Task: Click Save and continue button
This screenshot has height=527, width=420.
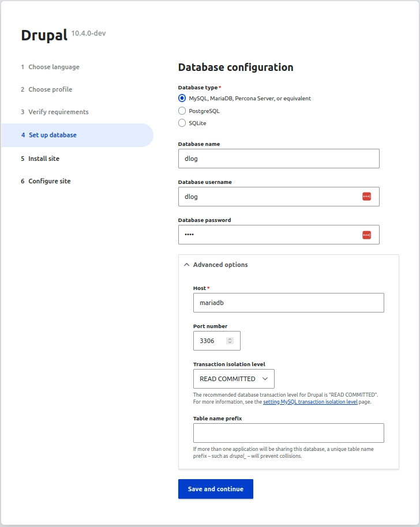Action: click(x=216, y=489)
